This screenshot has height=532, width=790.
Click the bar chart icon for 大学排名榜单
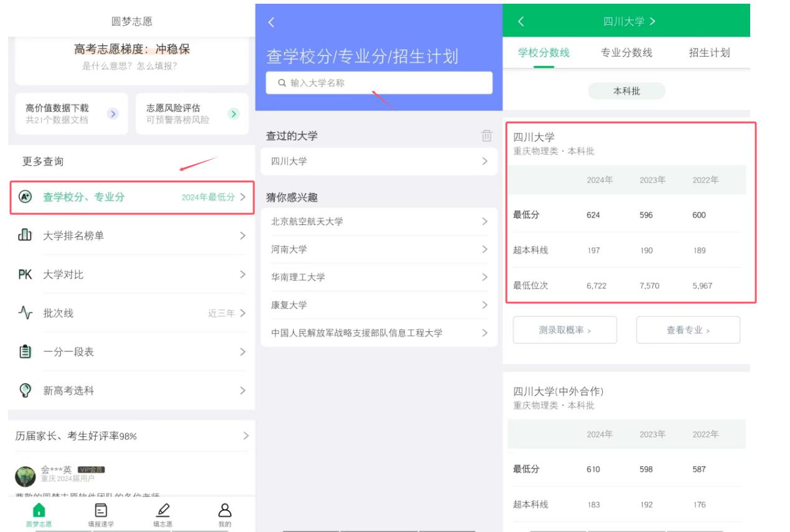point(25,235)
